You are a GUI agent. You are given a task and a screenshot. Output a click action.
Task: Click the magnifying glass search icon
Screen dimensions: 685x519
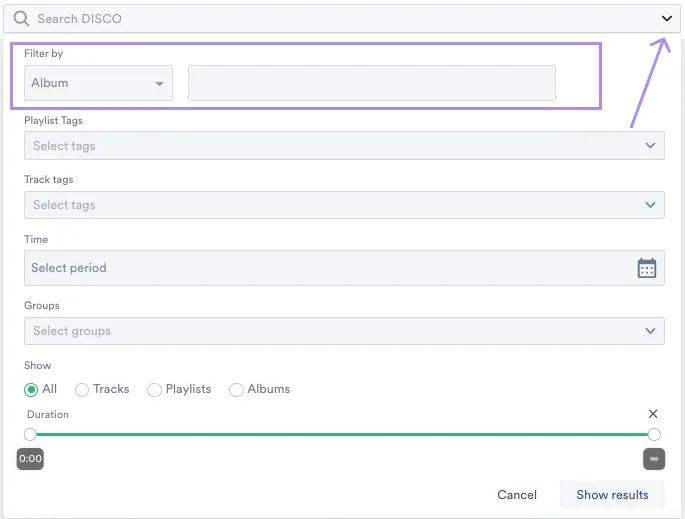(x=21, y=19)
